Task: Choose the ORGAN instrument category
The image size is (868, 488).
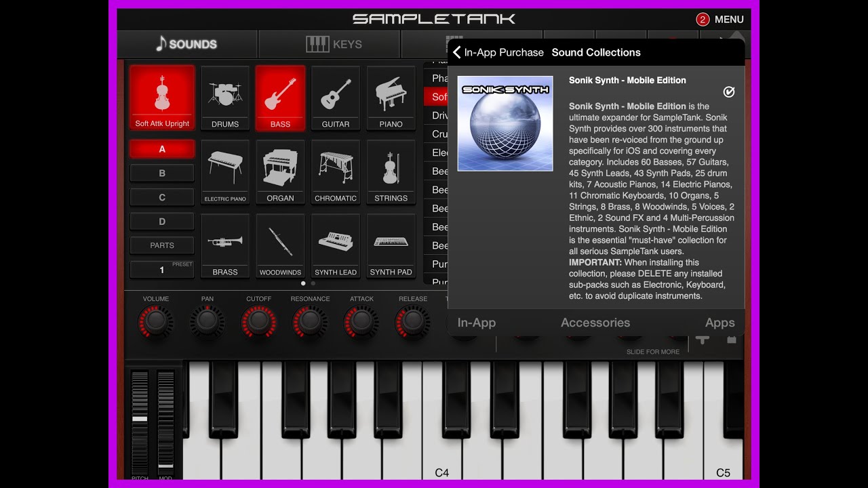Action: 280,172
